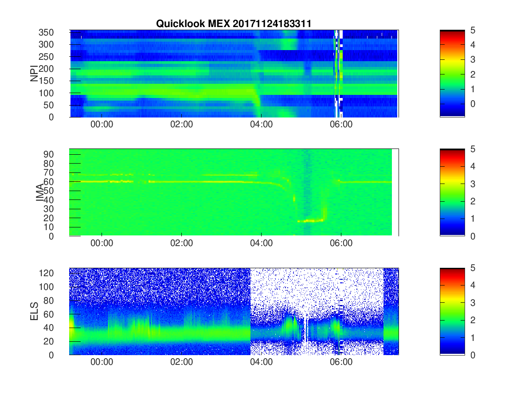Click the 1 label on NPI colorbar
532x399 pixels.
point(473,89)
